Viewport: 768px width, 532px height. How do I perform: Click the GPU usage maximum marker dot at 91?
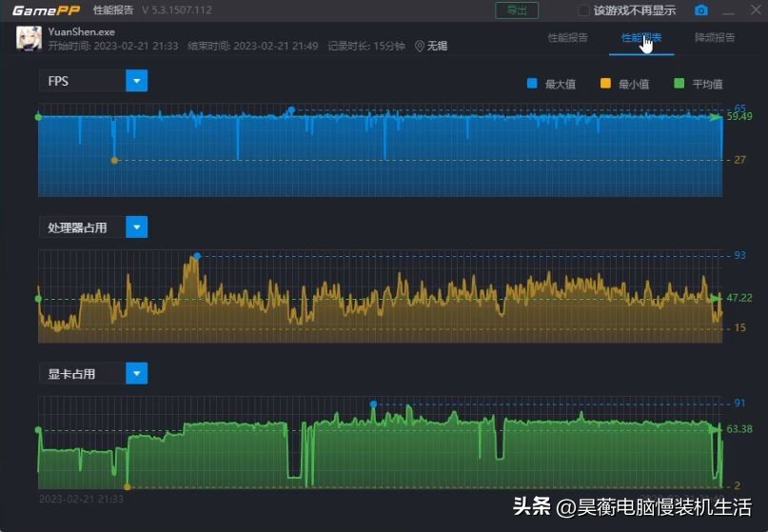pos(374,404)
